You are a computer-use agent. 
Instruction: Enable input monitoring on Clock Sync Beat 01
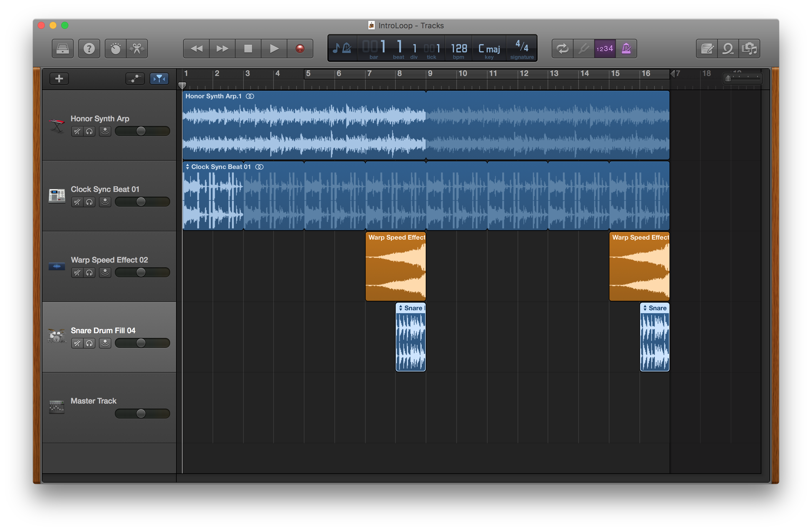coord(105,202)
